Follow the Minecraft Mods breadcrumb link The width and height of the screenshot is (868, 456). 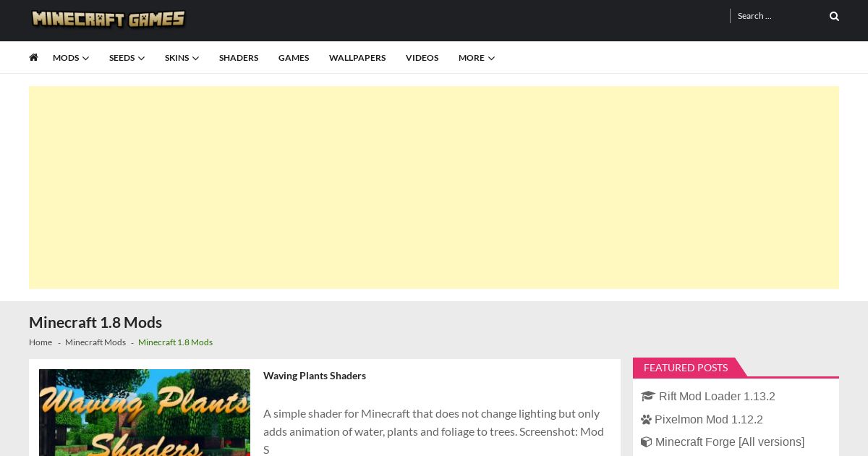pos(95,342)
